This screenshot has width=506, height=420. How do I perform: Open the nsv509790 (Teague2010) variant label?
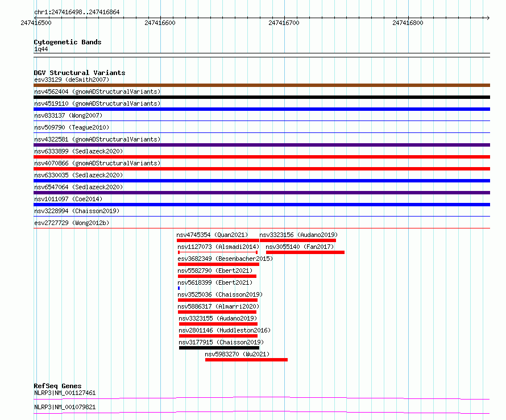(72, 127)
